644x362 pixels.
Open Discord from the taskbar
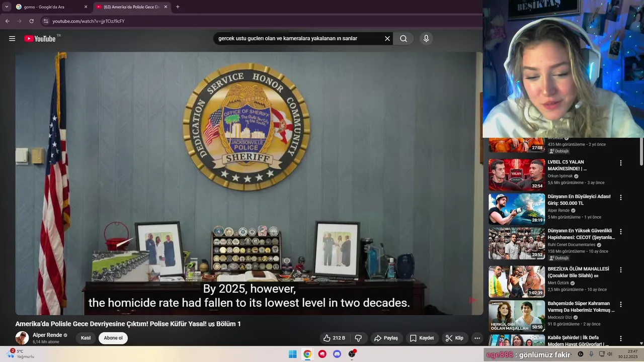coord(337,354)
